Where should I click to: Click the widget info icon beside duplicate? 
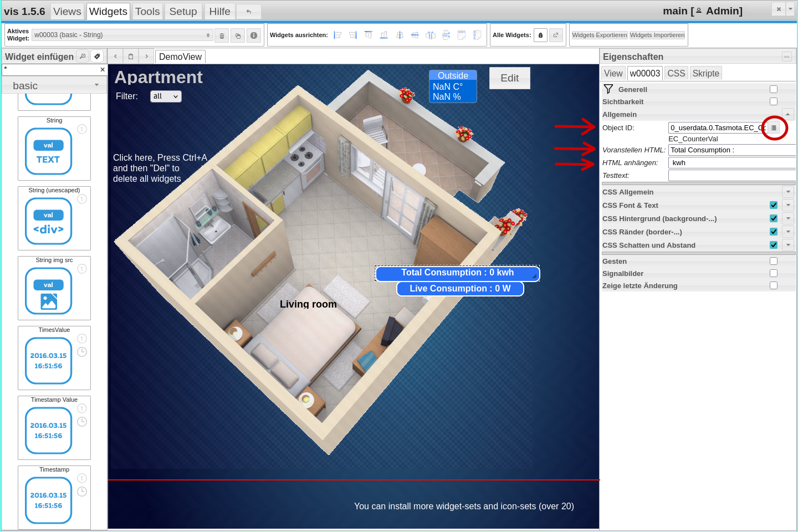pos(253,35)
